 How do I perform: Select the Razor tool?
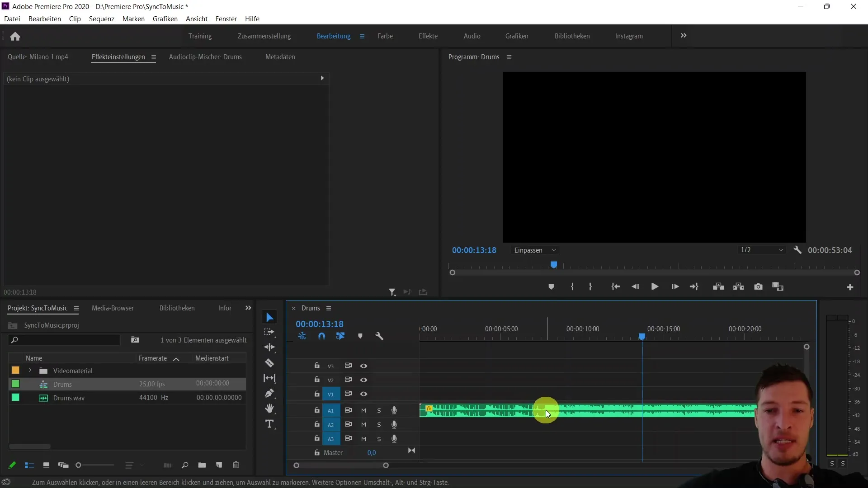pyautogui.click(x=269, y=363)
